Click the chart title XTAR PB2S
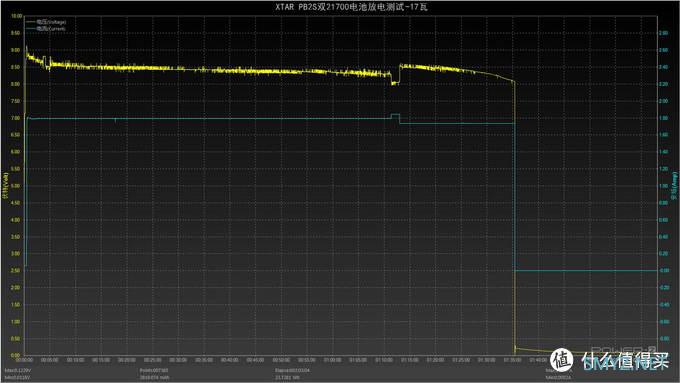 click(351, 7)
